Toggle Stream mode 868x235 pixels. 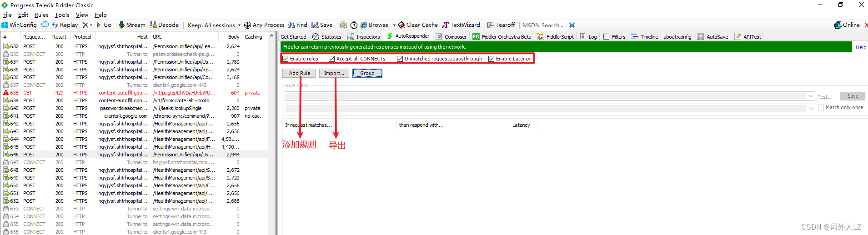(x=132, y=25)
